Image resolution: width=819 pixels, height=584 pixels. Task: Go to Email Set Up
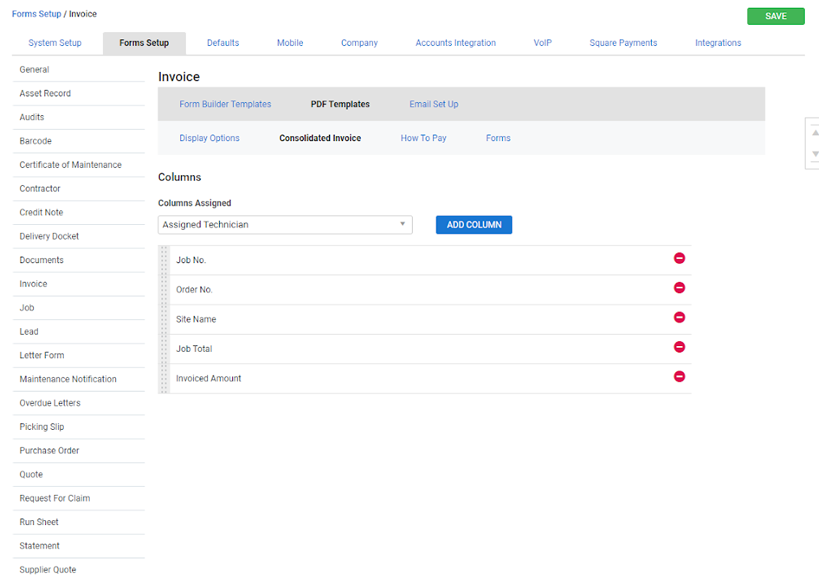434,104
